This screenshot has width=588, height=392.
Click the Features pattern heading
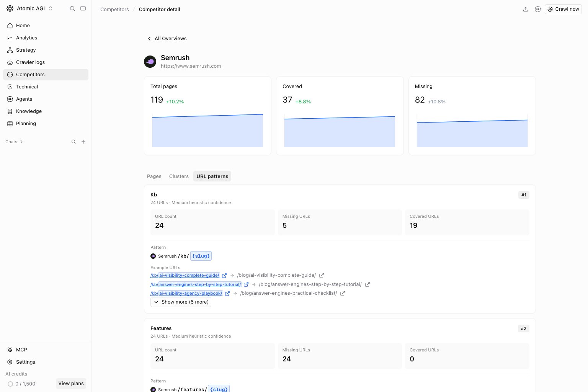click(x=161, y=328)
